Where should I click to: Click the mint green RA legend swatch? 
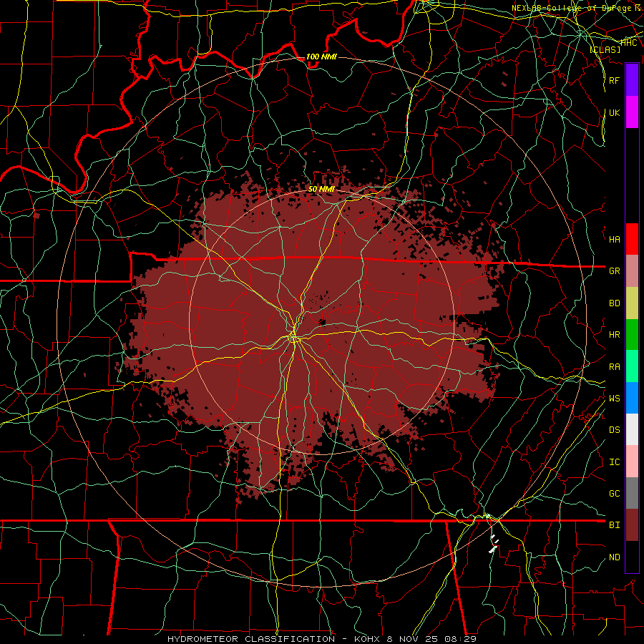click(632, 366)
